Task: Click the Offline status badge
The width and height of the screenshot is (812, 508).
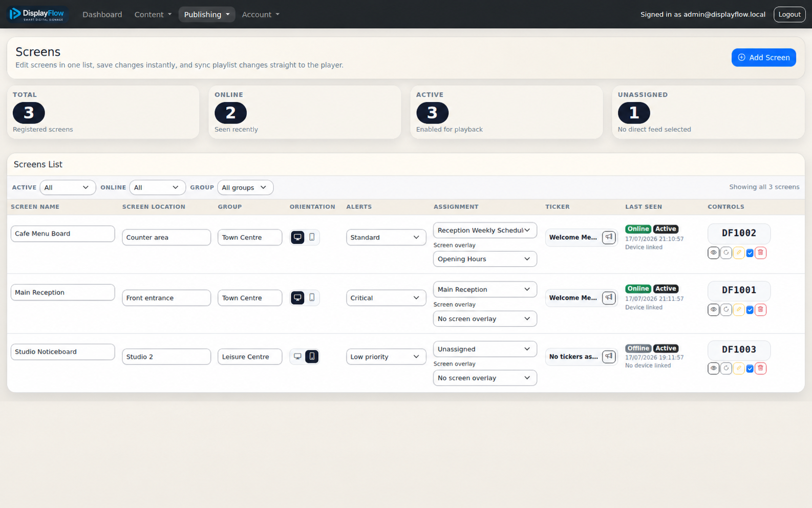Action: click(638, 348)
